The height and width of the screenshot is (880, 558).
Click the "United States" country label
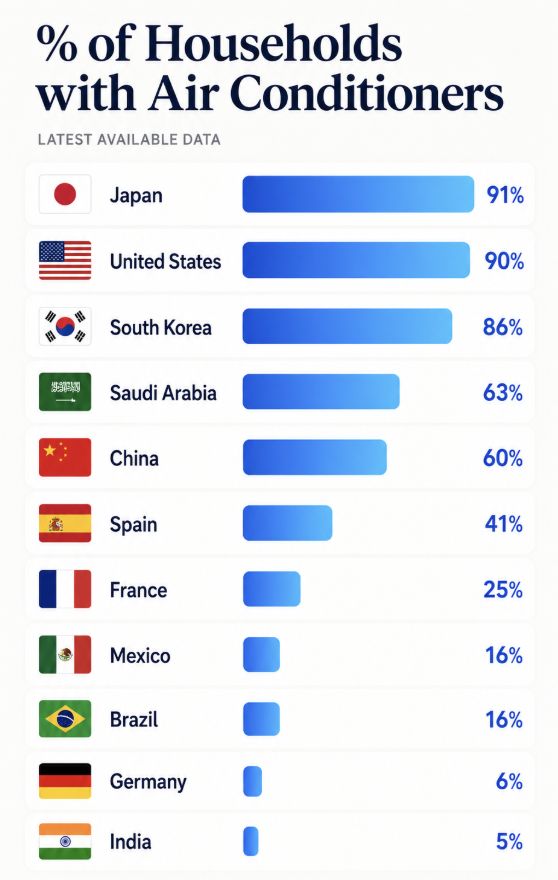pos(166,262)
